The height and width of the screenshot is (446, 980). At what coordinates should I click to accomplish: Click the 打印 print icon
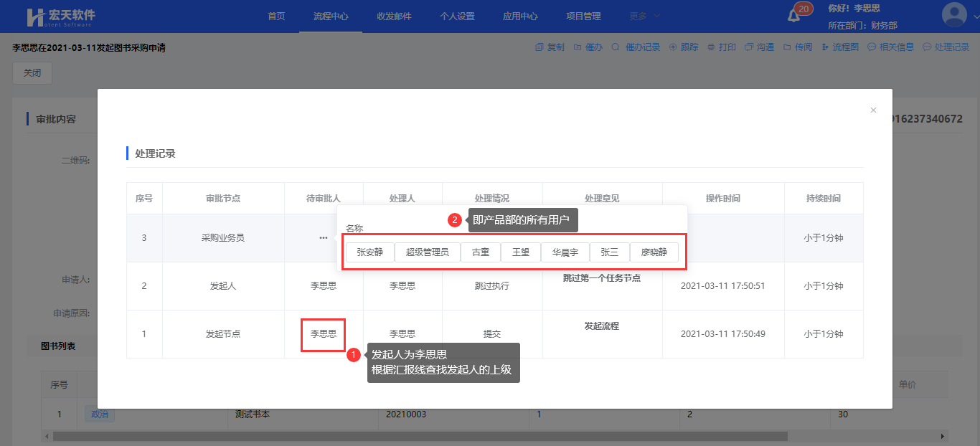[x=711, y=47]
